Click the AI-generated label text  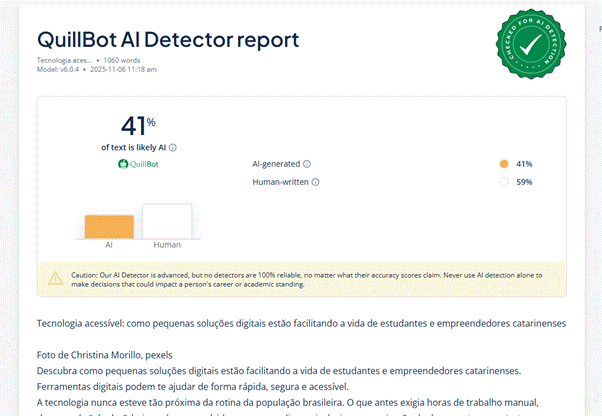pyautogui.click(x=276, y=164)
